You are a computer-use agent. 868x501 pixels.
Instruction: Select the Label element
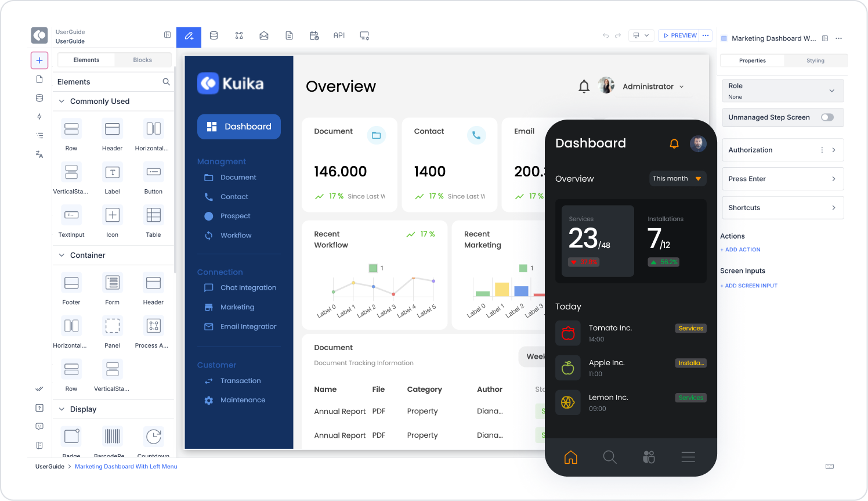[113, 178]
